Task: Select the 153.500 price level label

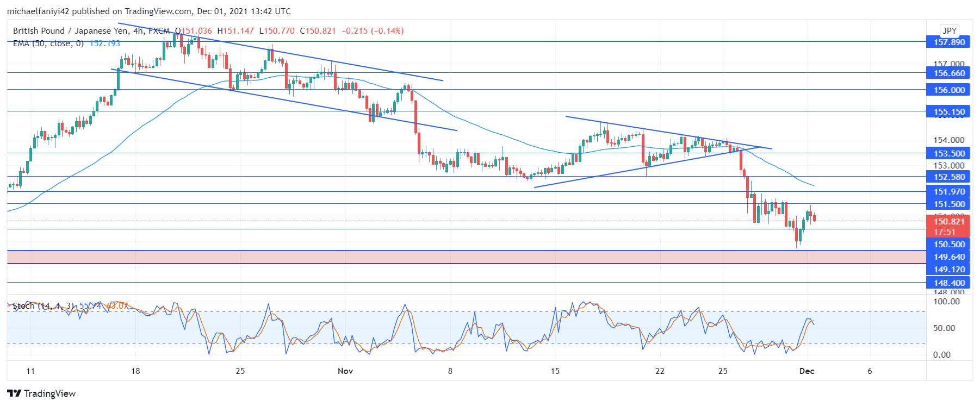Action: coord(948,153)
